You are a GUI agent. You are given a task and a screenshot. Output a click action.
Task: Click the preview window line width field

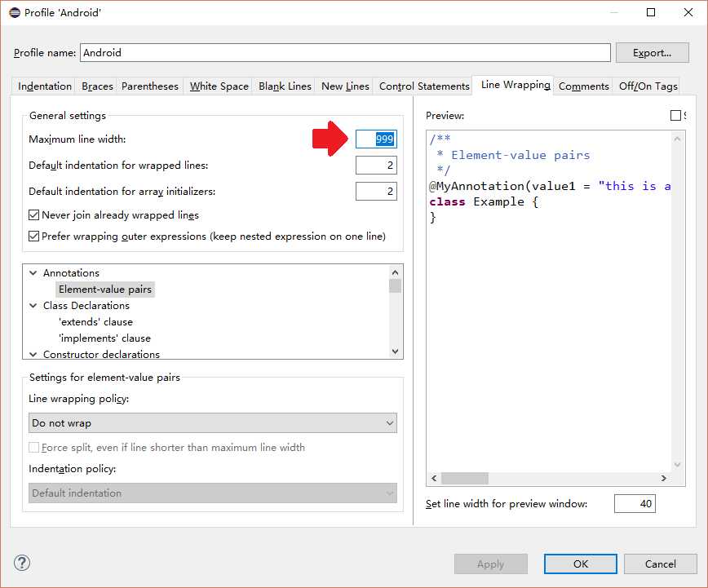click(x=635, y=503)
